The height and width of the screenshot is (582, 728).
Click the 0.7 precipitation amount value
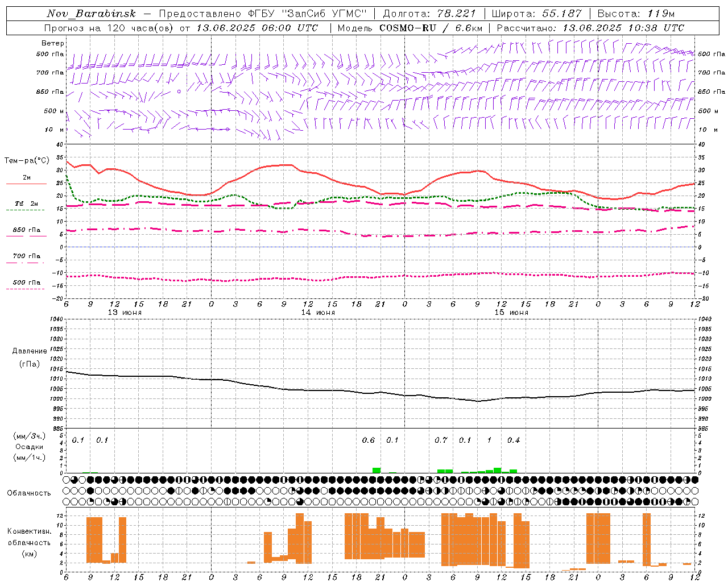click(x=441, y=440)
